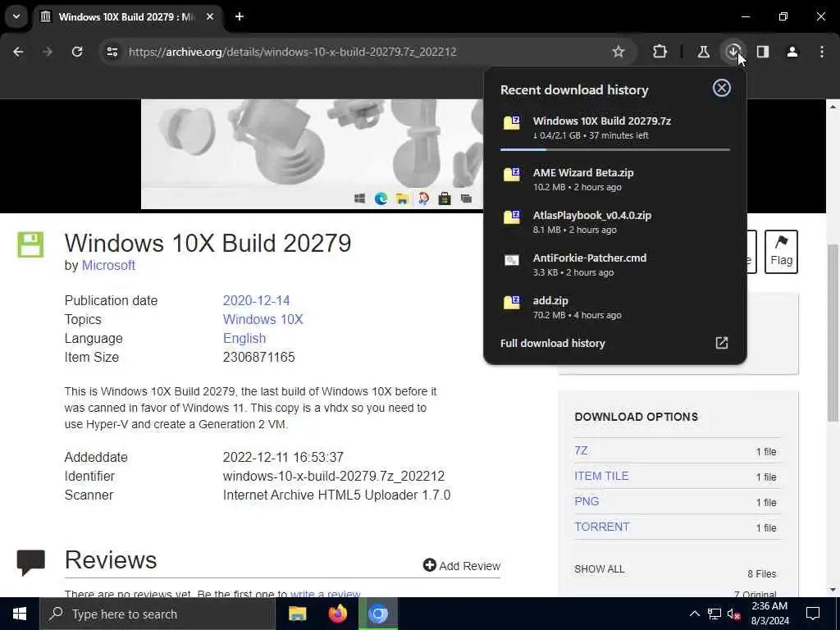This screenshot has width=840, height=630.
Task: Close the Windows 10X Build 20279 tab
Action: pyautogui.click(x=210, y=16)
